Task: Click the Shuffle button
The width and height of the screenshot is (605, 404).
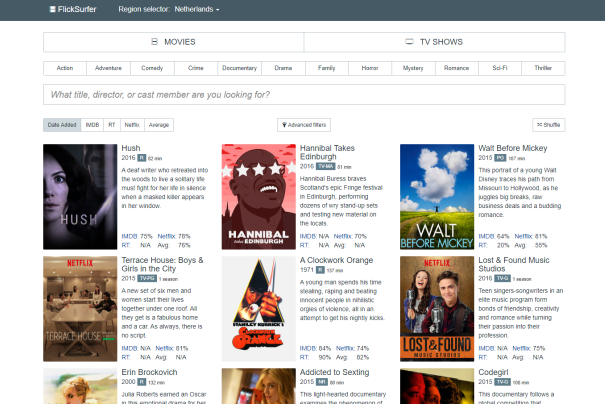Action: click(549, 125)
